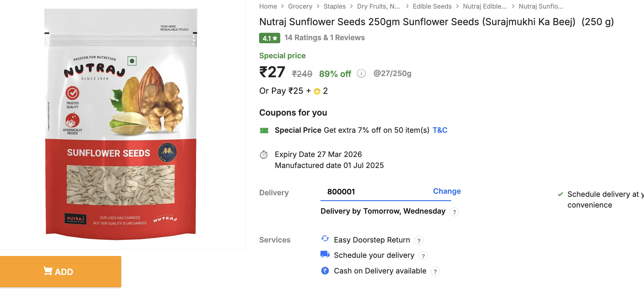644x290 pixels.
Task: Navigate to Staples breadcrumb category
Action: tap(334, 6)
